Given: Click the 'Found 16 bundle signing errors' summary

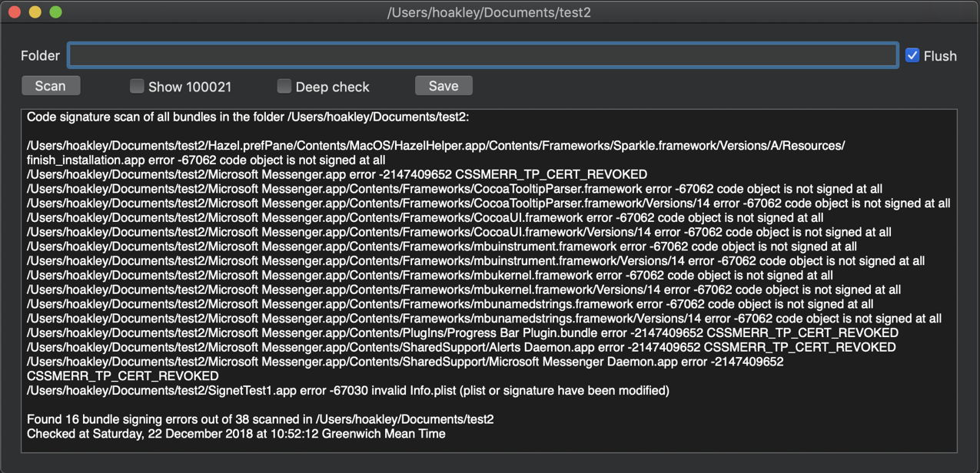Looking at the screenshot, I should point(260,419).
